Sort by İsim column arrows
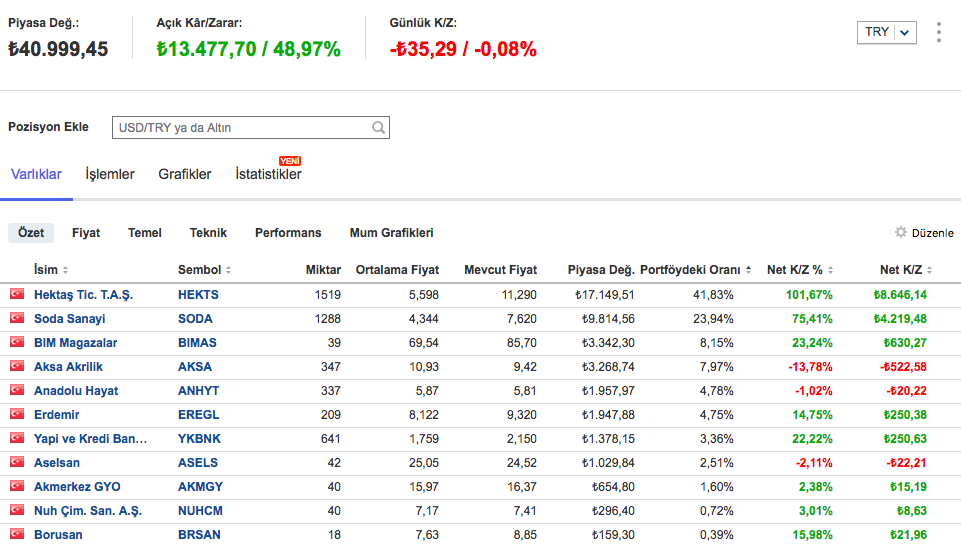Screen dimensions: 961x552 [x=65, y=270]
